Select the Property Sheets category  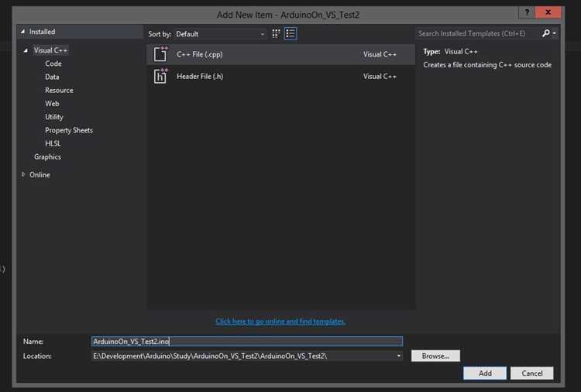click(x=69, y=130)
